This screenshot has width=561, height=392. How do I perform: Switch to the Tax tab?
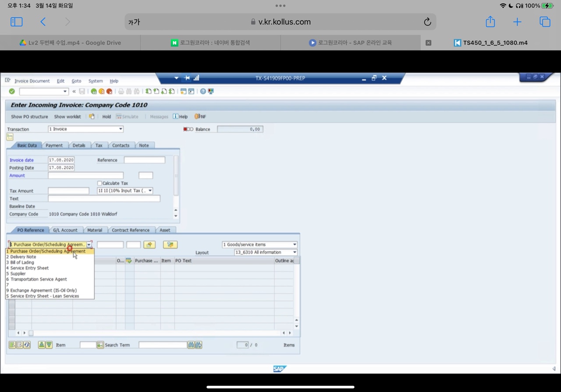(x=99, y=145)
